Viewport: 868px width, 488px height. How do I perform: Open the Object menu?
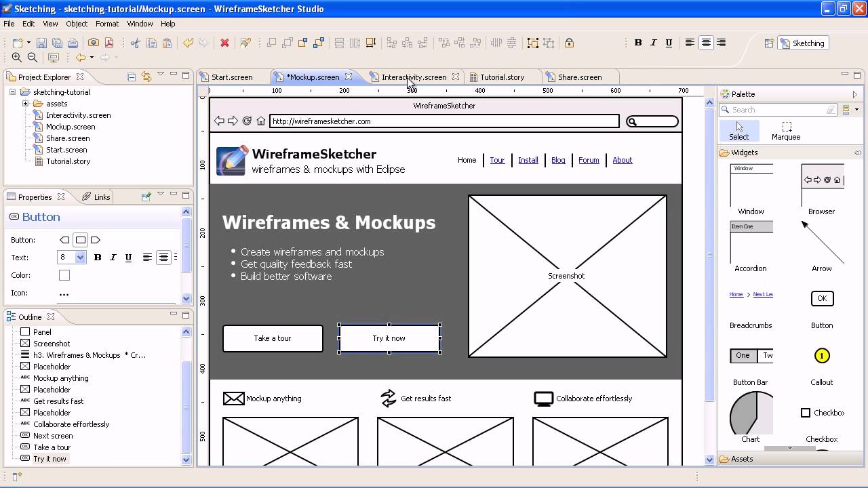77,24
